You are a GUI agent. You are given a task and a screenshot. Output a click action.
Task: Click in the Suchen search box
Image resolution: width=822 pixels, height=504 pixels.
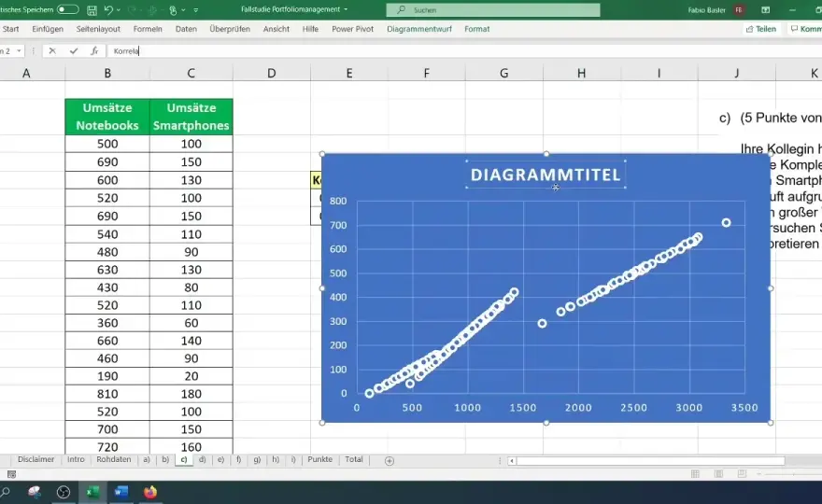pyautogui.click(x=493, y=10)
